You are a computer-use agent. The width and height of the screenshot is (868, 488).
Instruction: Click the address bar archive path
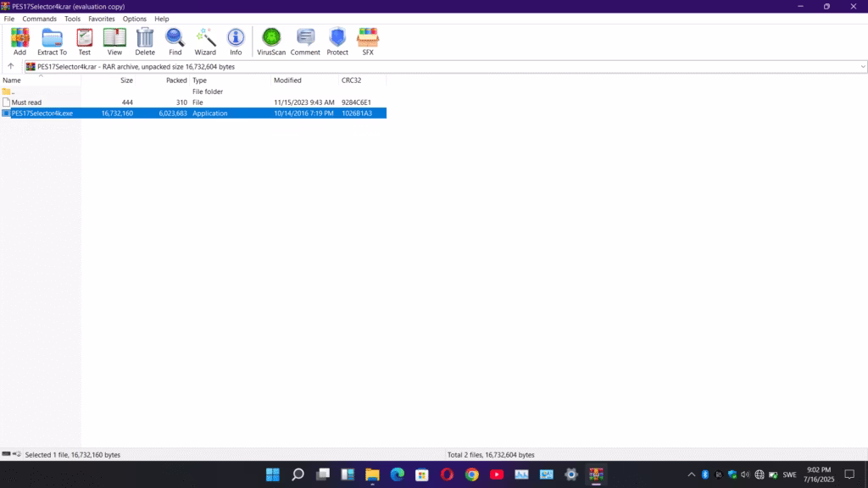(136, 66)
